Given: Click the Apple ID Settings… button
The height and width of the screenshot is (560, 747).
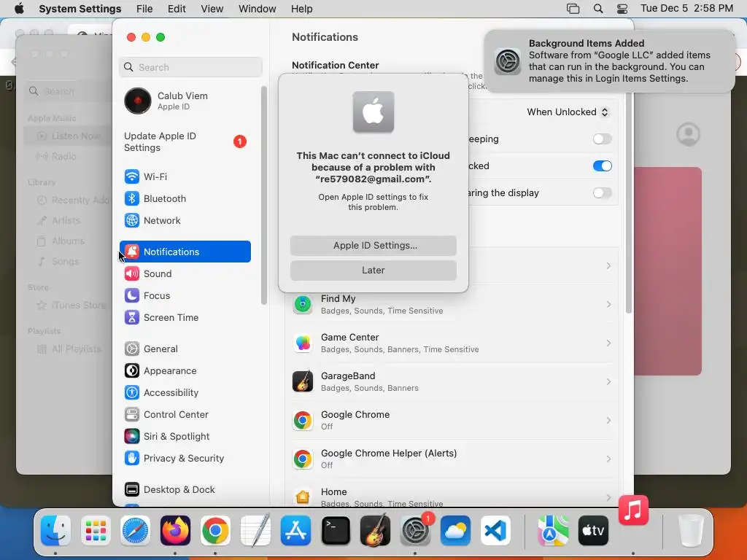Looking at the screenshot, I should 373,245.
